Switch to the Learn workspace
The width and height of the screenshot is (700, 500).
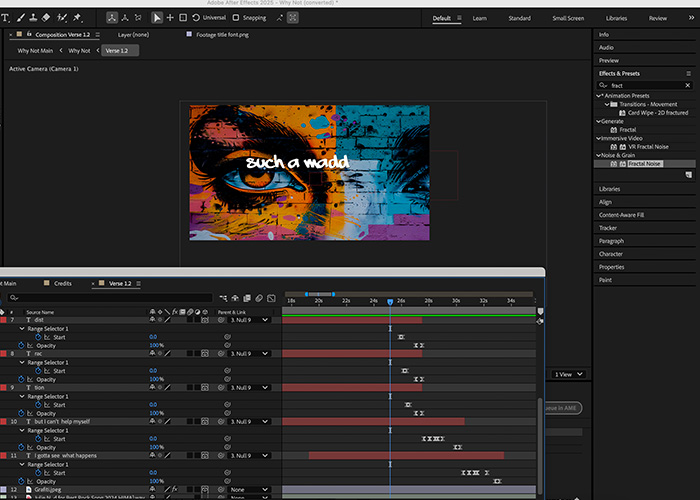tap(480, 18)
